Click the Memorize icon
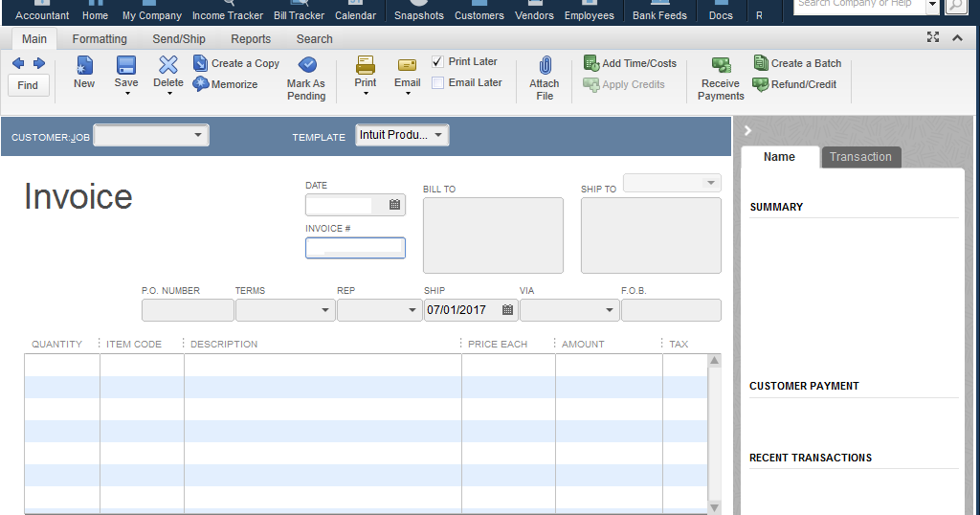Image resolution: width=980 pixels, height=515 pixels. 200,83
